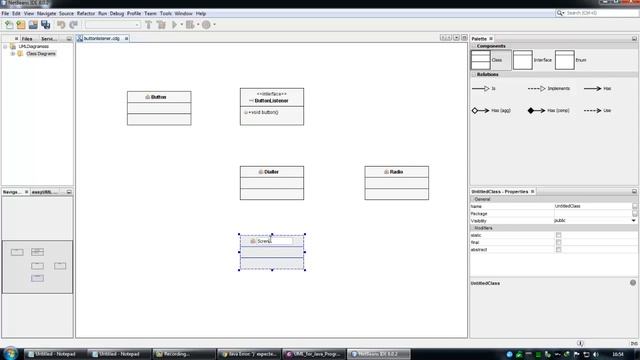The image size is (640, 360).
Task: Choose the 'Use' dependency arrow
Action: click(x=597, y=111)
